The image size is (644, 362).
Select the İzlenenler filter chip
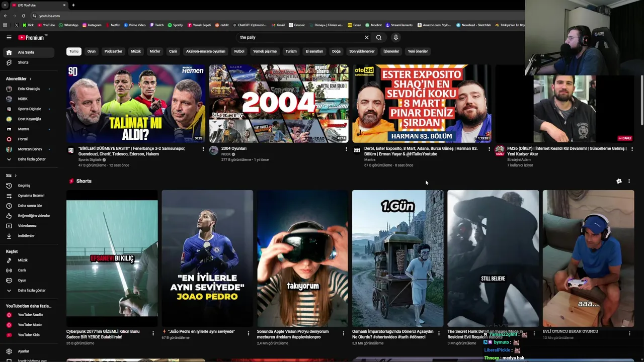pyautogui.click(x=391, y=51)
